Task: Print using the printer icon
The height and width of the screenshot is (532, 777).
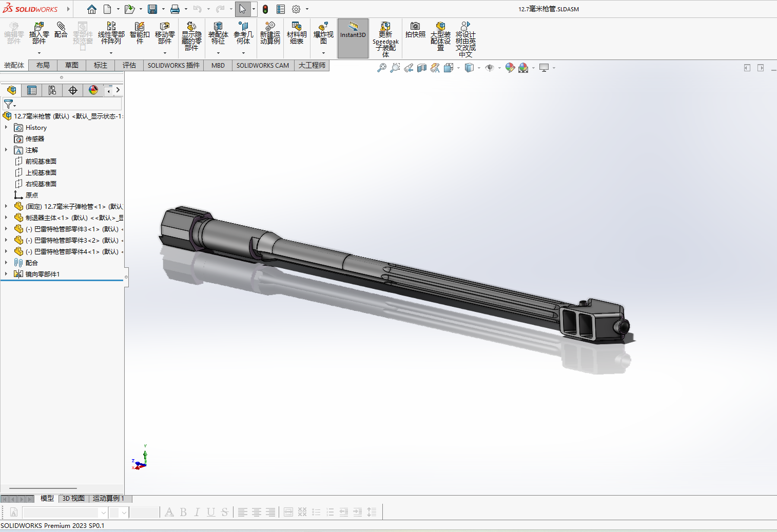Action: tap(175, 9)
